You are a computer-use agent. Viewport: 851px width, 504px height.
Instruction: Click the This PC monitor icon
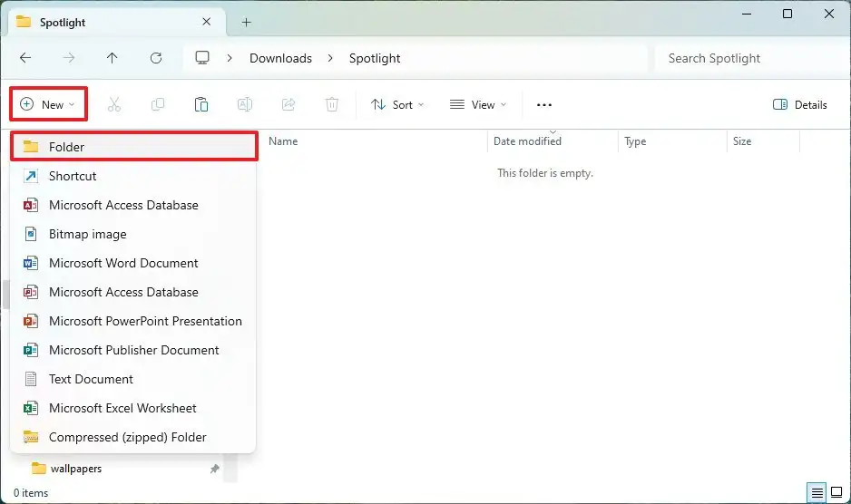coord(202,57)
